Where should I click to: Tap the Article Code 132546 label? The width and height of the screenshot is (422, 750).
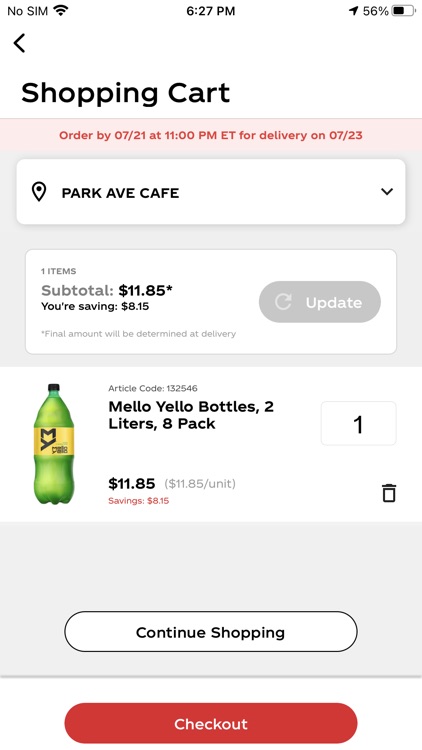click(153, 388)
